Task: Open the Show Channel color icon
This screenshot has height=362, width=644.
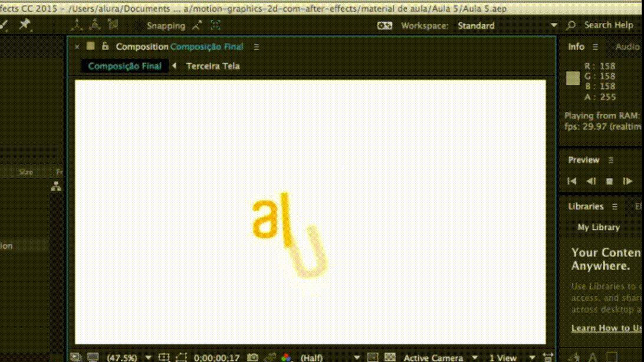Action: click(286, 357)
